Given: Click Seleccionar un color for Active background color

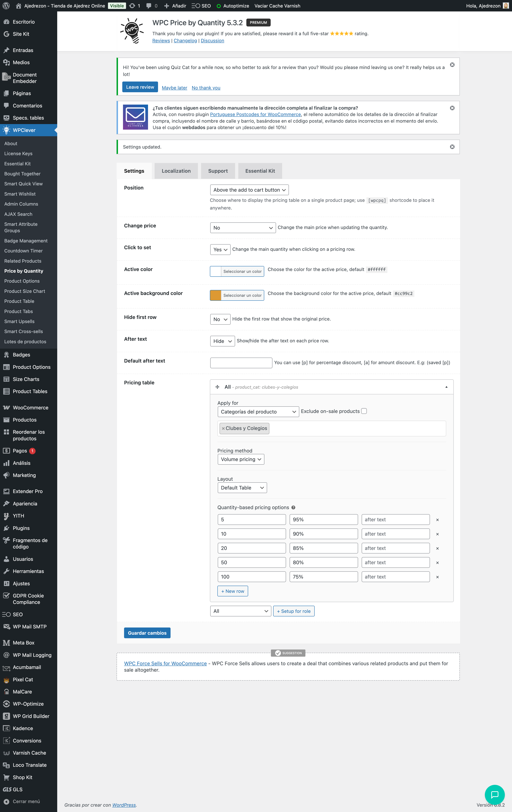Looking at the screenshot, I should coord(243,295).
